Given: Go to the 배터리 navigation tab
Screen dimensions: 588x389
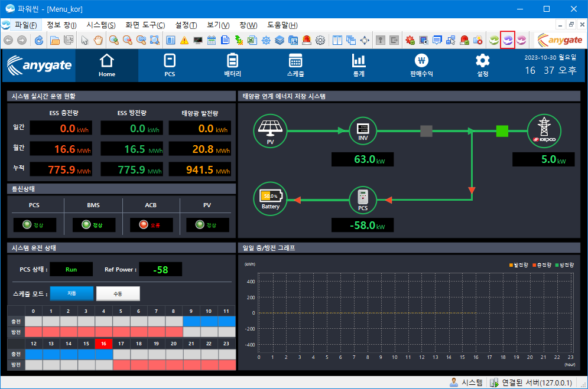Looking at the screenshot, I should pos(232,65).
